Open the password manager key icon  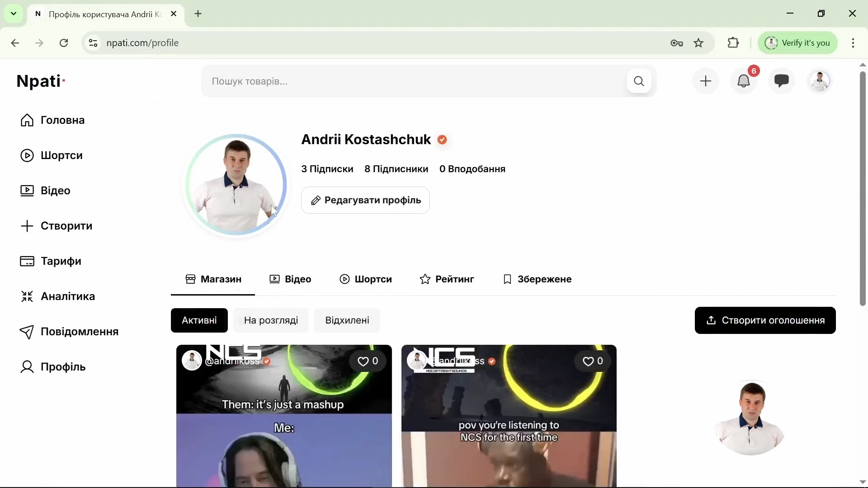(677, 43)
